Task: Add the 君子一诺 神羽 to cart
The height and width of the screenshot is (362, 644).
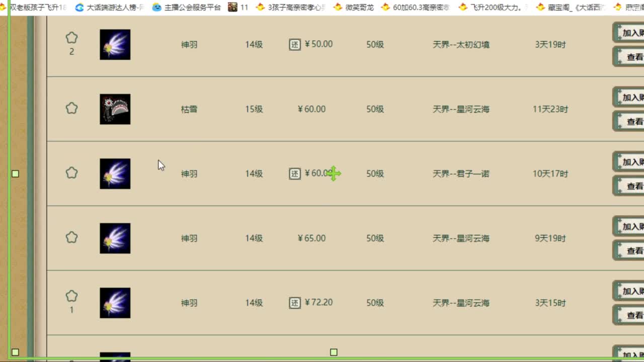Action: [629, 162]
